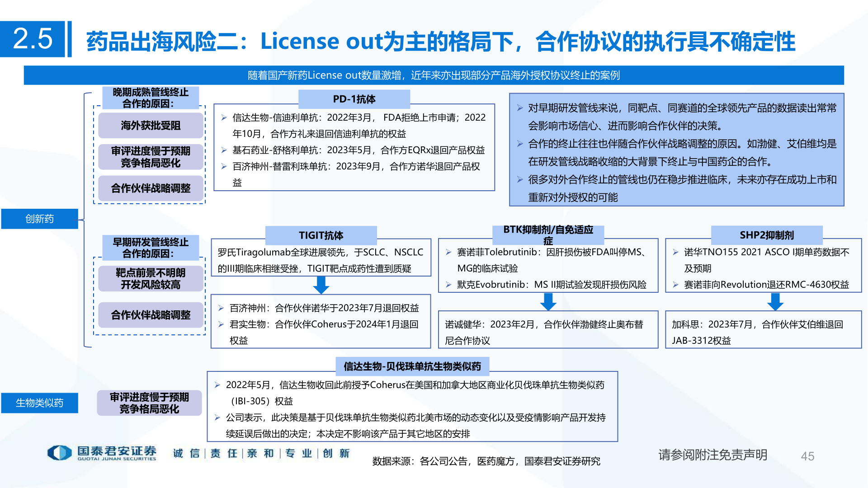The height and width of the screenshot is (488, 868).
Task: Select the TIGIT抗体 header tab
Action: coord(321,235)
